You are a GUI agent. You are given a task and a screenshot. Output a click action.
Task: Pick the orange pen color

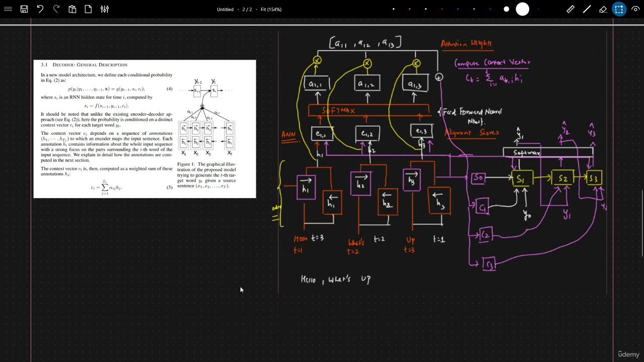pyautogui.click(x=410, y=9)
